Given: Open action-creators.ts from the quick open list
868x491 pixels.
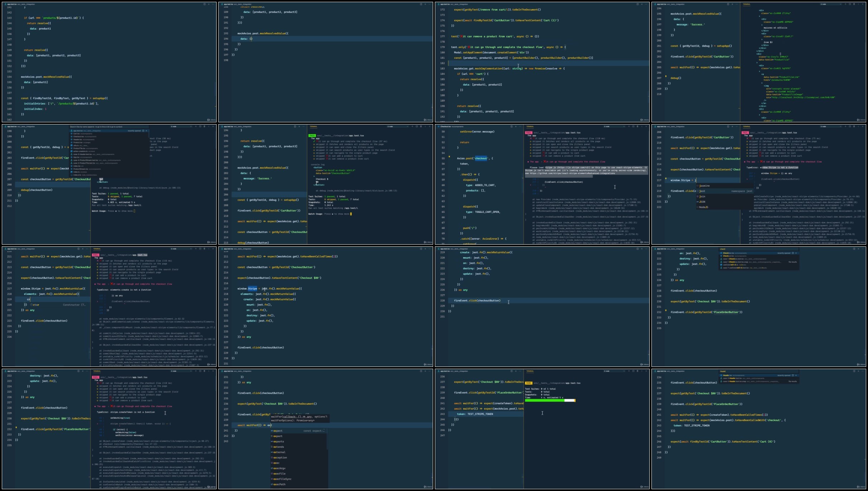Looking at the screenshot, I should [x=109, y=151].
